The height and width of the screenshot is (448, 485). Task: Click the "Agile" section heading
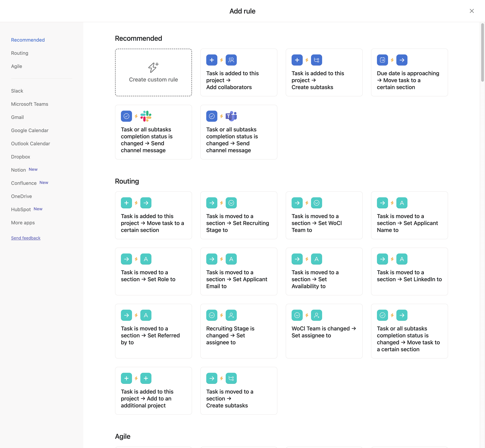pos(122,437)
